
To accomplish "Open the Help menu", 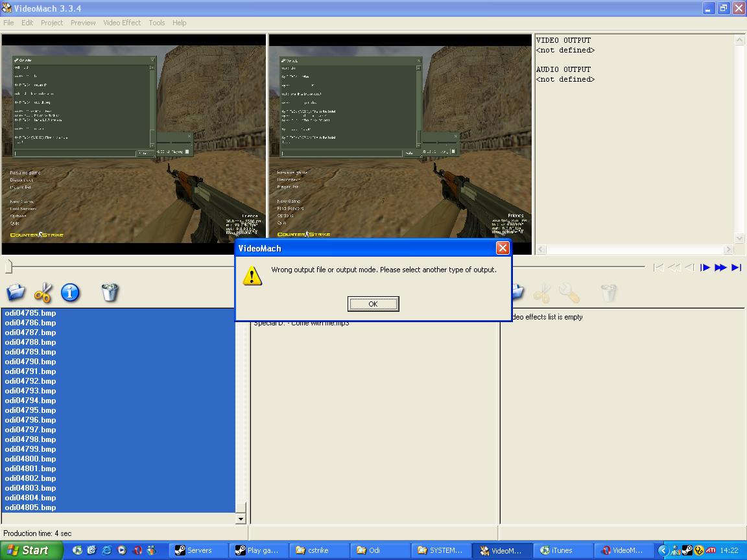I will pos(179,23).
